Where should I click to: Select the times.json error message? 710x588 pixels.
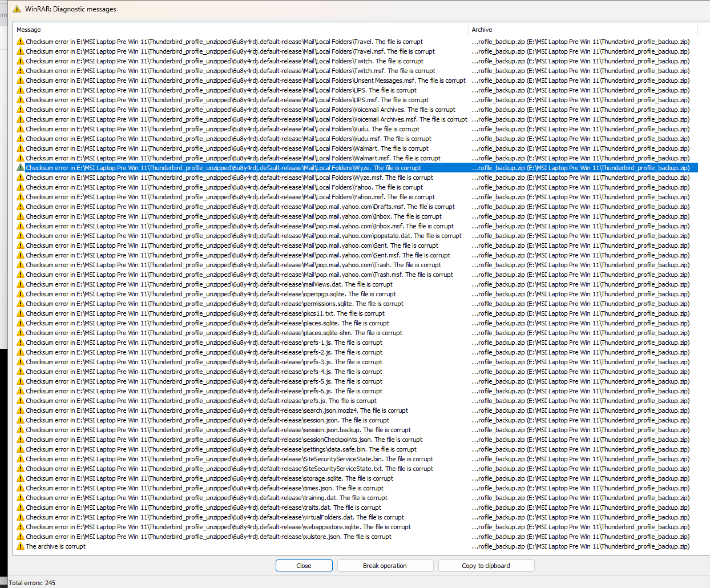(x=204, y=488)
